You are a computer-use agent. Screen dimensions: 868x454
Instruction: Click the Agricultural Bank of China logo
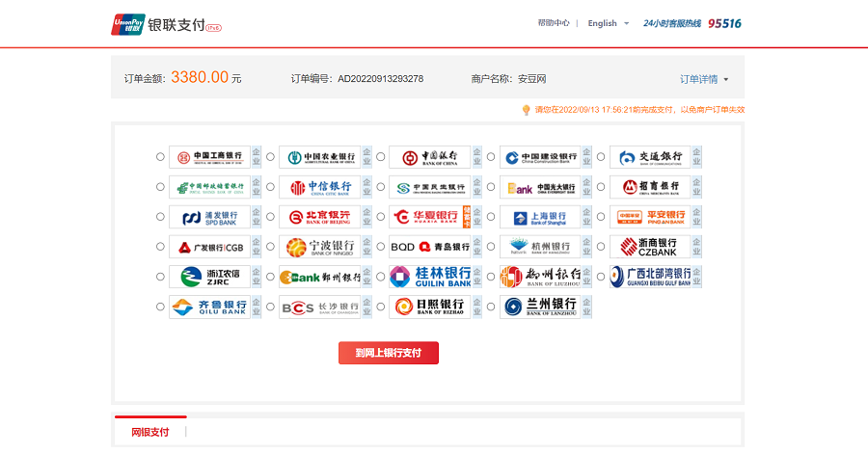320,157
